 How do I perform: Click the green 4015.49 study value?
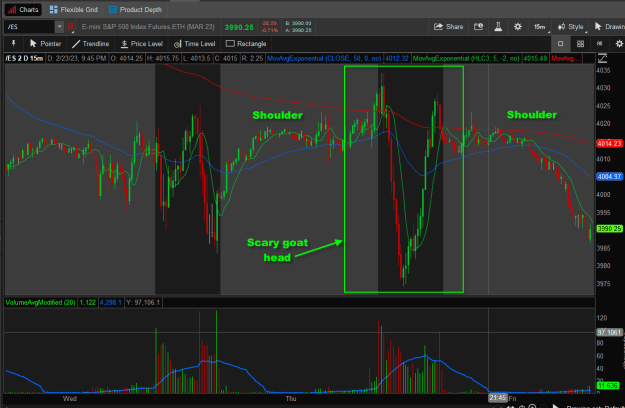(535, 59)
